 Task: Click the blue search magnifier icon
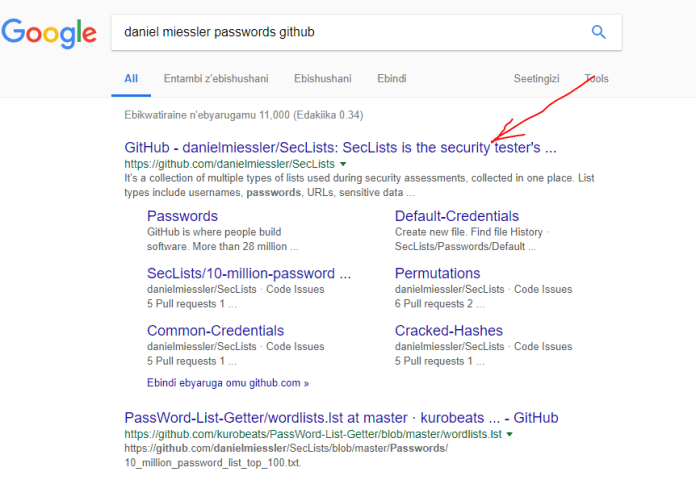pos(598,32)
